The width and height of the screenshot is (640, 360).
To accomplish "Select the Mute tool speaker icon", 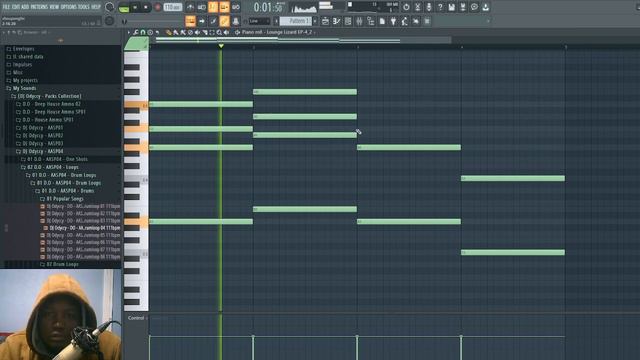I will [x=198, y=32].
